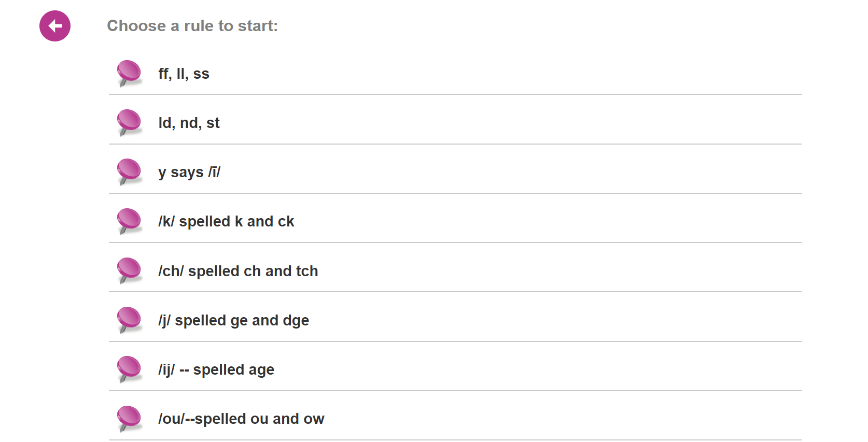Image resolution: width=868 pixels, height=442 pixels.
Task: Start the /k/ spelled k and ck rule
Action: [226, 222]
